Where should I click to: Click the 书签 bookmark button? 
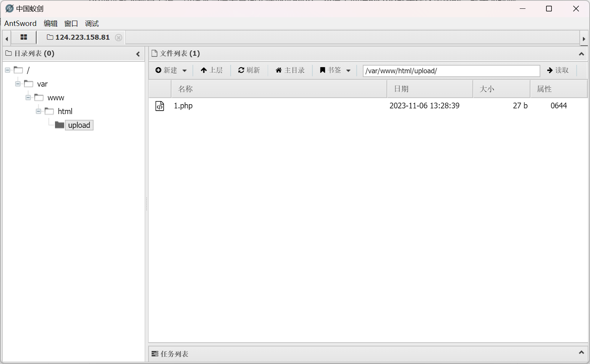coord(330,70)
